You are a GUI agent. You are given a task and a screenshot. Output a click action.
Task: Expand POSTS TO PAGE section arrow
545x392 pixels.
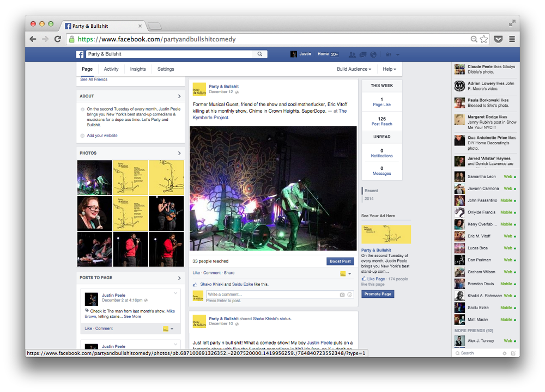click(x=179, y=278)
